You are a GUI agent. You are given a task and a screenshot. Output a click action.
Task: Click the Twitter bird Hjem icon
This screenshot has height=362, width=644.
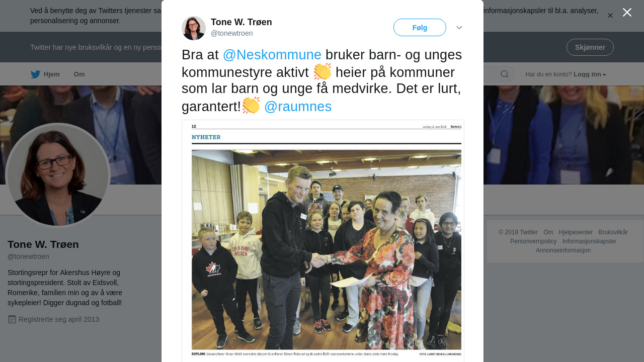(x=35, y=74)
